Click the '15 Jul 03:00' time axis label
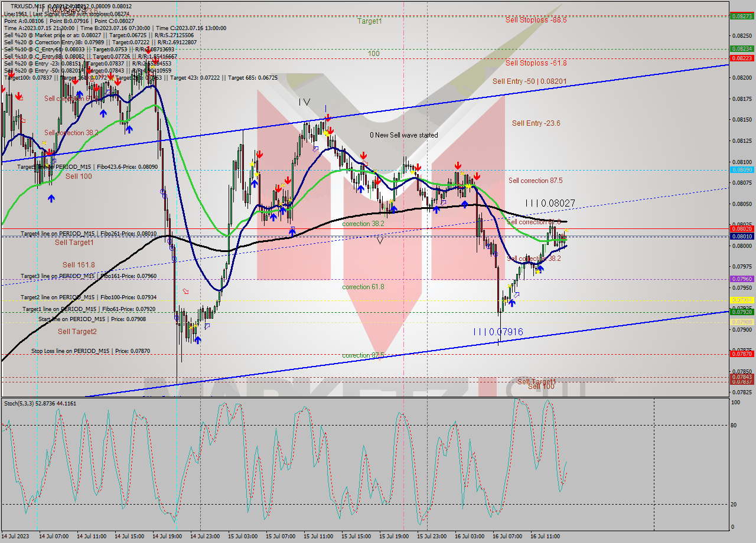Screen dimensions: 756x543 242,537
